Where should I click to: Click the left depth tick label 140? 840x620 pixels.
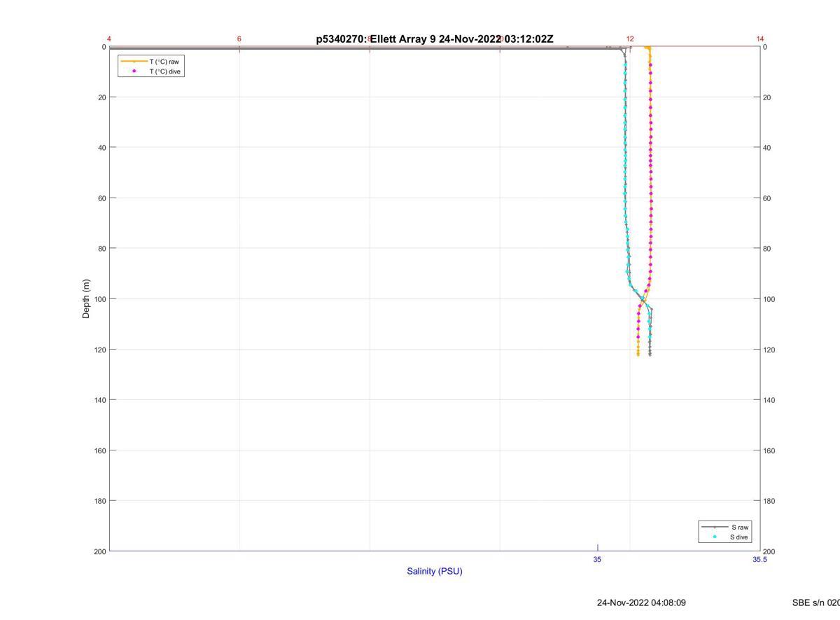(x=99, y=400)
